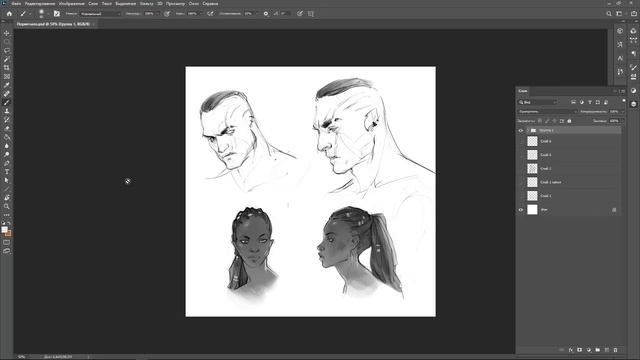Image resolution: width=640 pixels, height=360 pixels.
Task: Open the Редактирование menu
Action: click(40, 4)
